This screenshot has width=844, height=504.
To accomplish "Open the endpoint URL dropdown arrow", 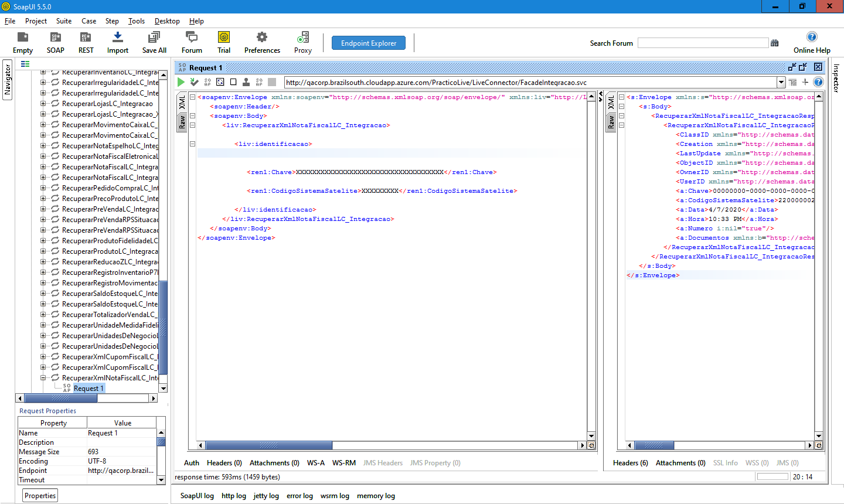I will tap(781, 83).
